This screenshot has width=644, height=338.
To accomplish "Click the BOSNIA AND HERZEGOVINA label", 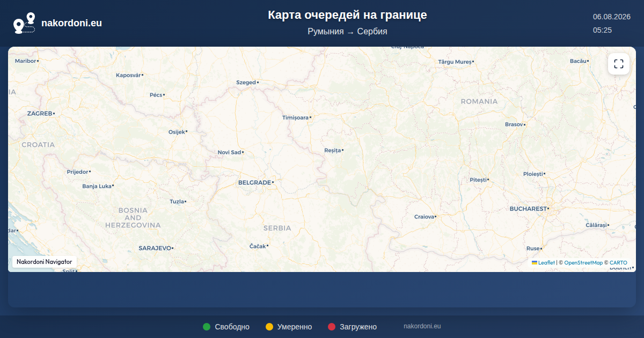I will click(133, 217).
